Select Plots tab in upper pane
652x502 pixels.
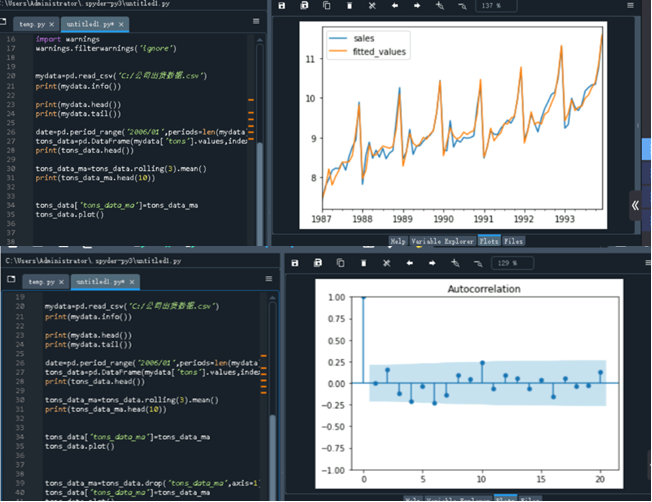[489, 241]
